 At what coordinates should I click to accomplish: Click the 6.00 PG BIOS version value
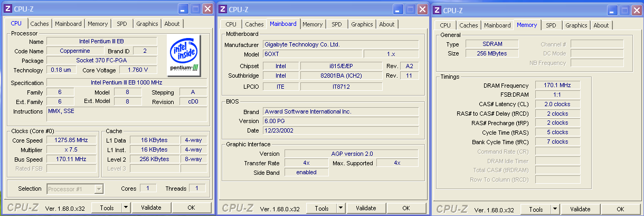click(340, 121)
